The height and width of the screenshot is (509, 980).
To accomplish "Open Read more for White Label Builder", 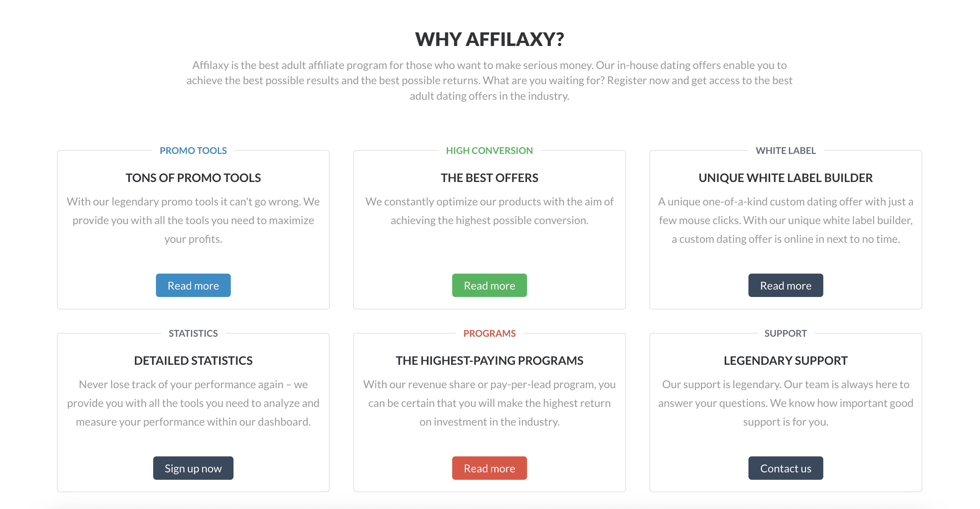I will pyautogui.click(x=785, y=285).
